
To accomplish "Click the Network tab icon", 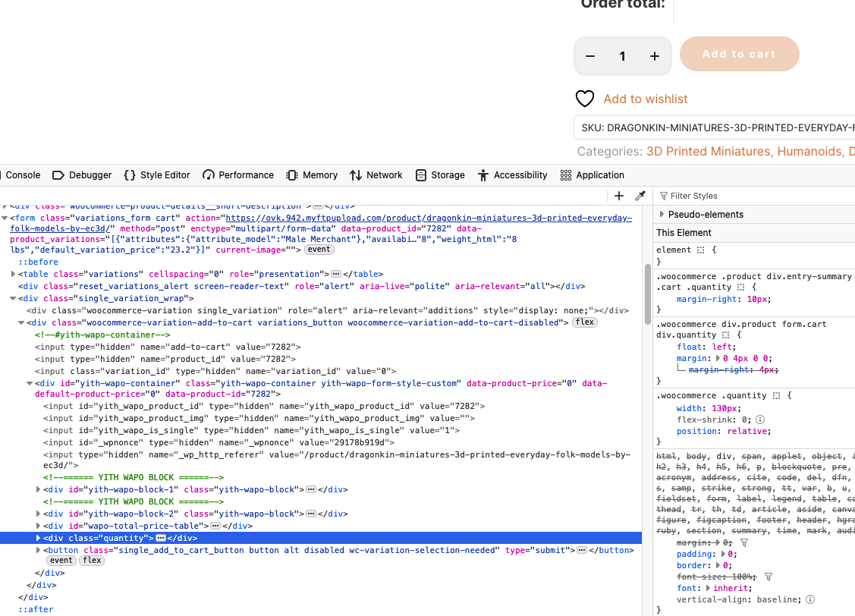I will [x=356, y=175].
